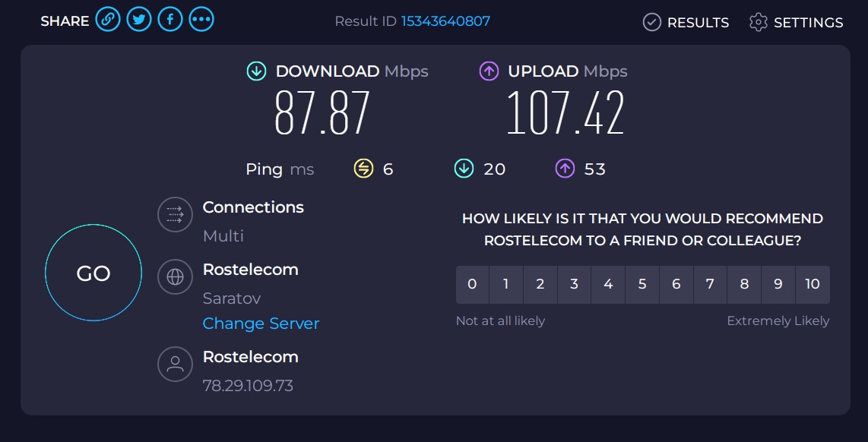This screenshot has width=868, height=442.
Task: Select rating 0 on the survey scale
Action: (x=472, y=284)
